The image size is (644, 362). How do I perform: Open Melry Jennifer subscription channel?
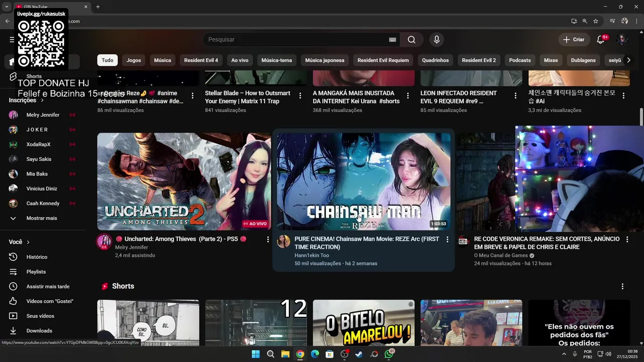(x=42, y=115)
